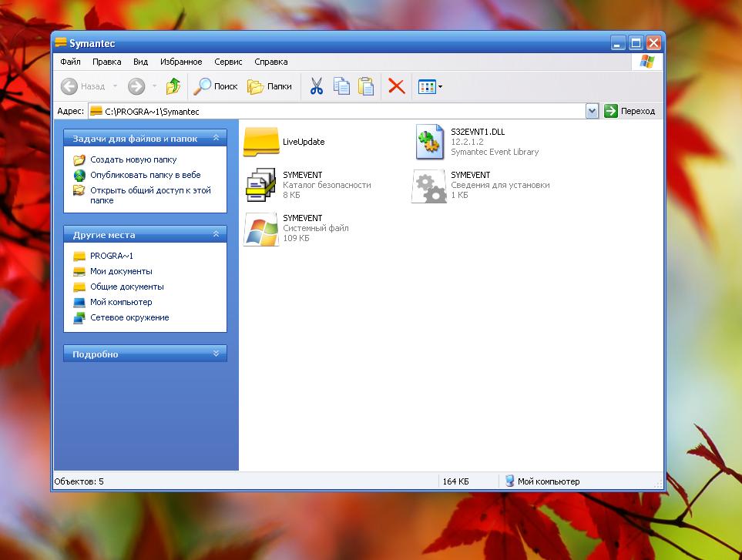Screen dimensions: 742x560
Task: Open the Сервис menu
Action: 228,62
